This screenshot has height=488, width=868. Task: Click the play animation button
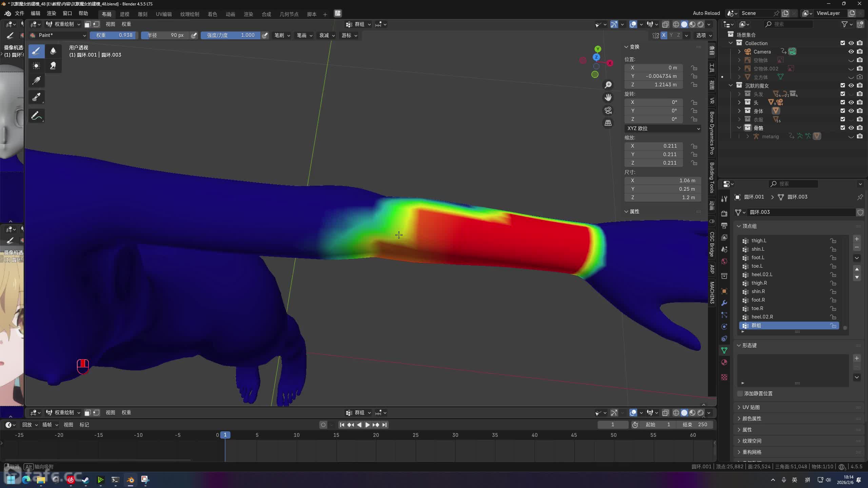tap(367, 425)
